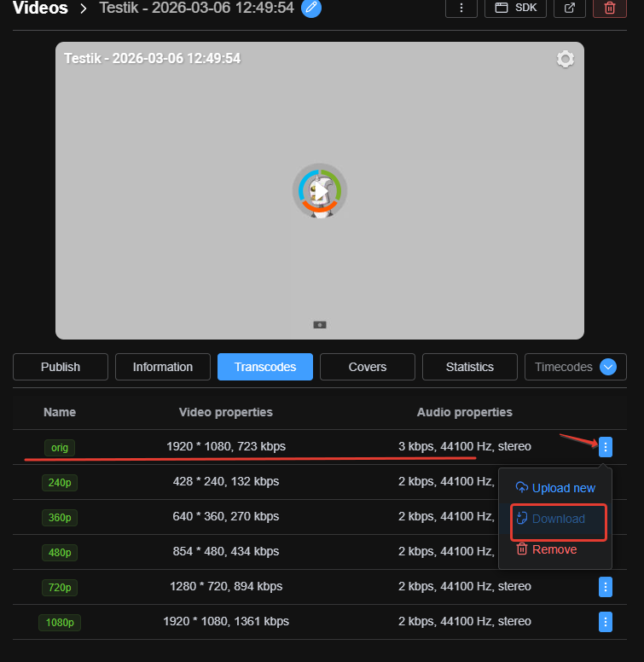Click "1920 * 1080, 1361 kbps" cell
The image size is (644, 662).
pyautogui.click(x=226, y=621)
